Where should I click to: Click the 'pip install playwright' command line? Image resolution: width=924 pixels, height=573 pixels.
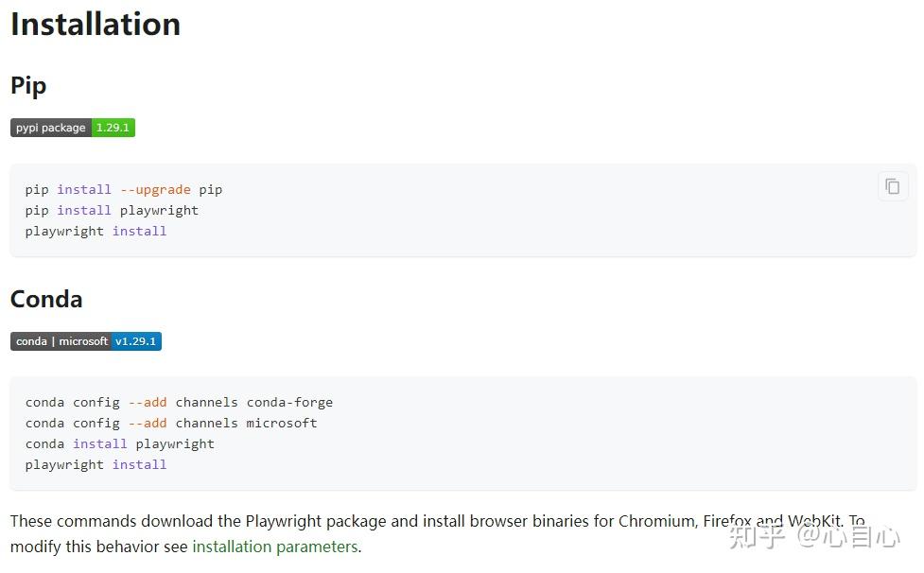[112, 210]
